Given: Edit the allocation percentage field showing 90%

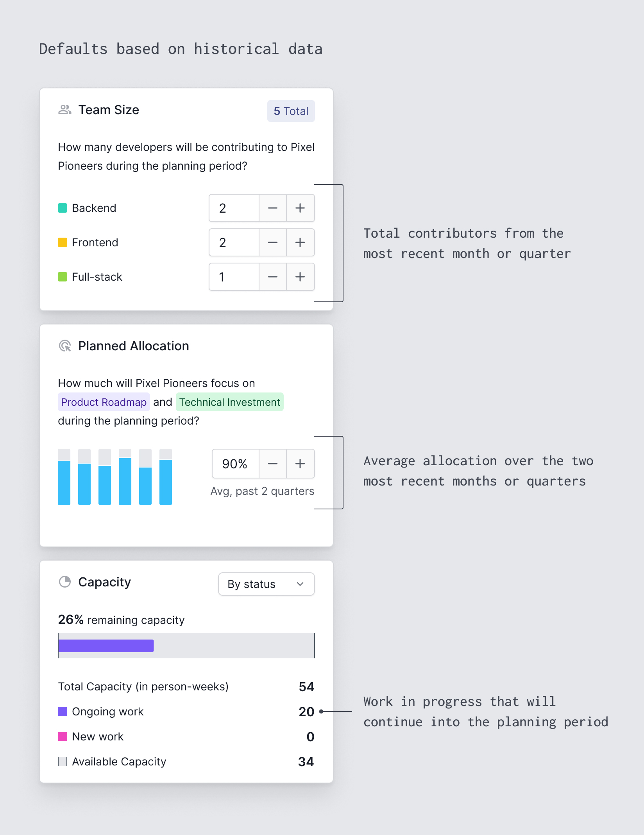Looking at the screenshot, I should tap(234, 464).
